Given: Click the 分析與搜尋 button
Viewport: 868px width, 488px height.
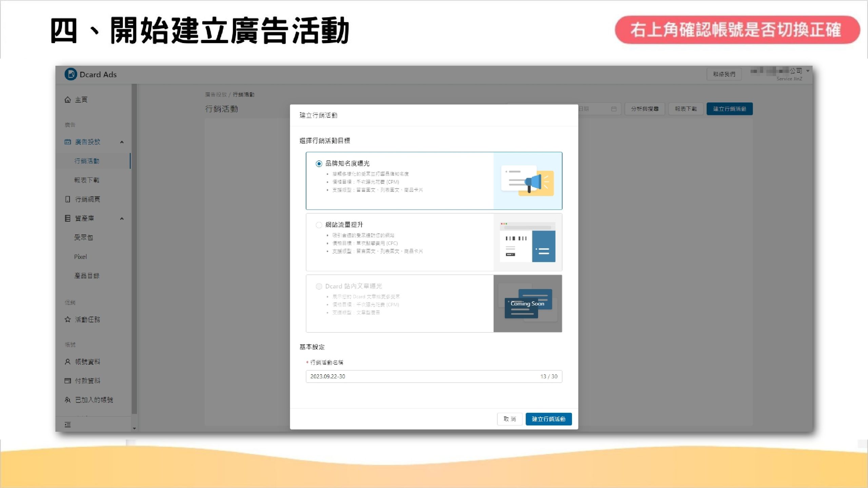Looking at the screenshot, I should pos(645,109).
